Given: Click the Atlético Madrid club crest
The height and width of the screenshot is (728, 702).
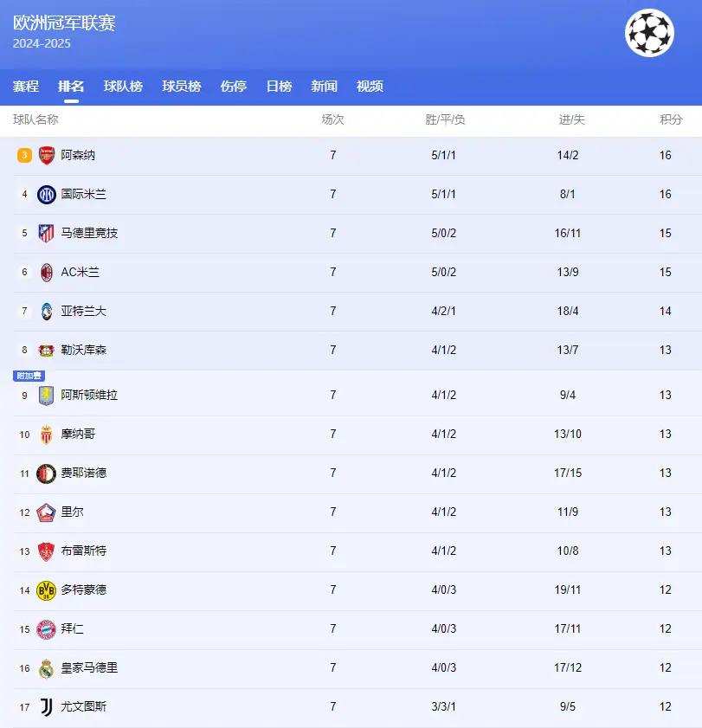Looking at the screenshot, I should tap(47, 234).
